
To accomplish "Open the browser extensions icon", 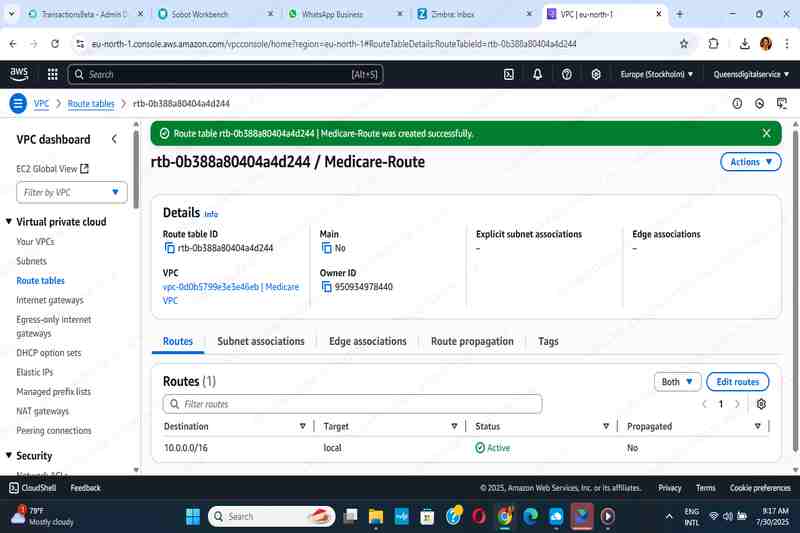I will 713,44.
